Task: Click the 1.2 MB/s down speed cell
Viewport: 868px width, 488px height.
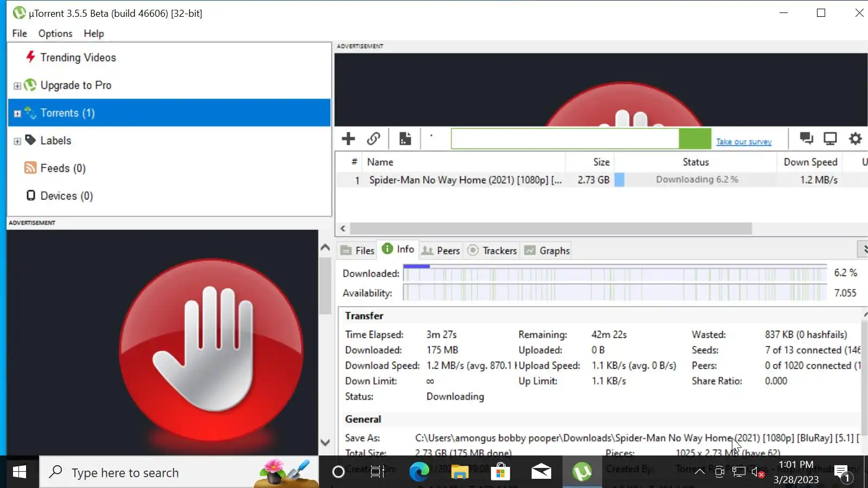Action: [819, 180]
